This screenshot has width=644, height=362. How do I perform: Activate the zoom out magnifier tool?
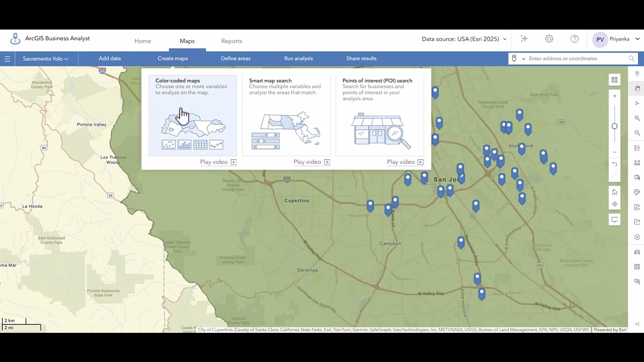[637, 133]
